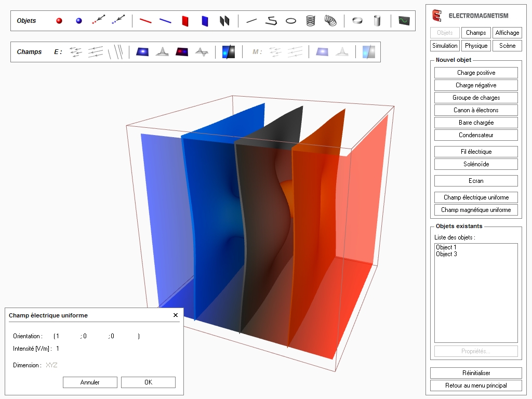Click the Condensateur button
This screenshot has width=532, height=399.
click(476, 135)
